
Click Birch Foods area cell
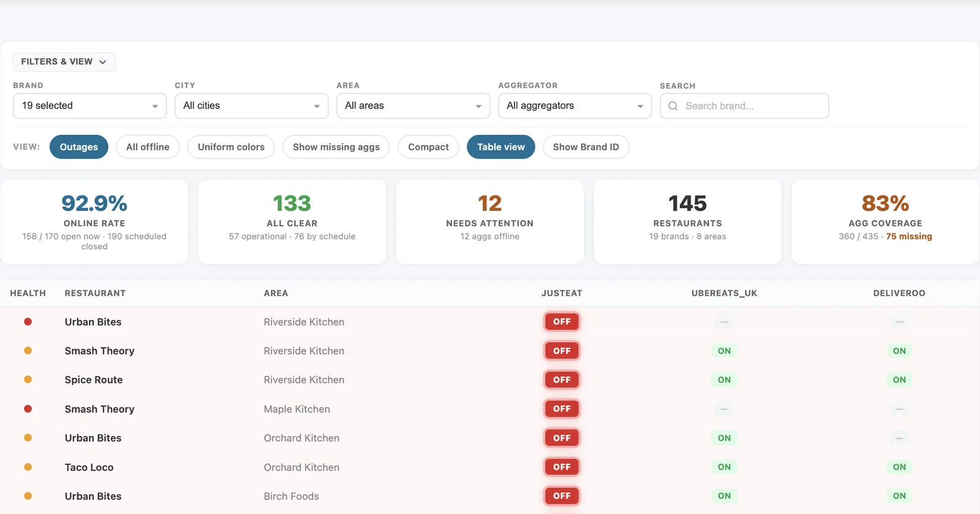292,496
